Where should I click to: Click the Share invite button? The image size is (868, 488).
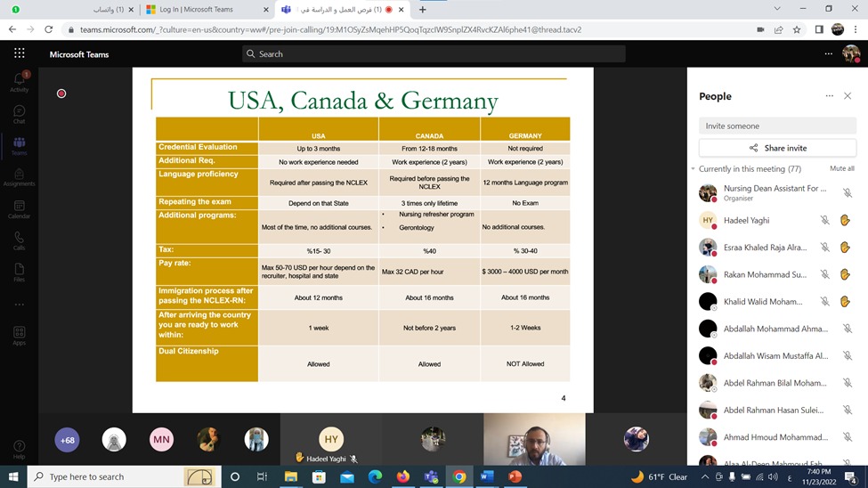(777, 148)
